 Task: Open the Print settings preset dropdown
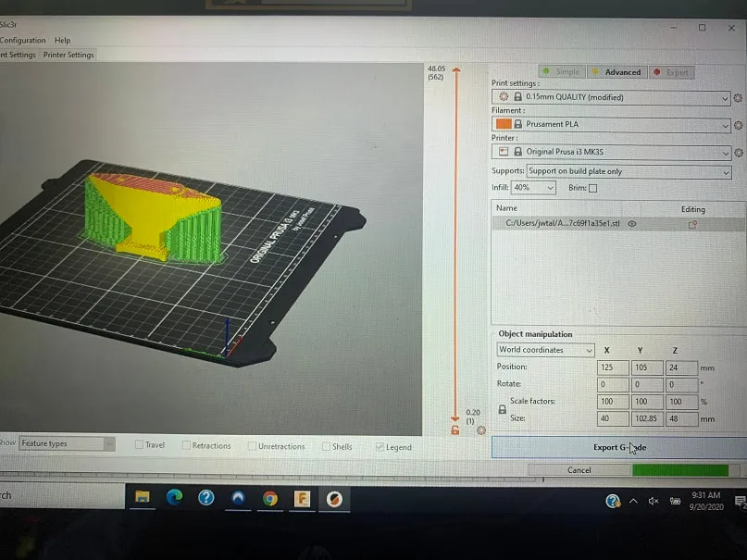point(611,97)
